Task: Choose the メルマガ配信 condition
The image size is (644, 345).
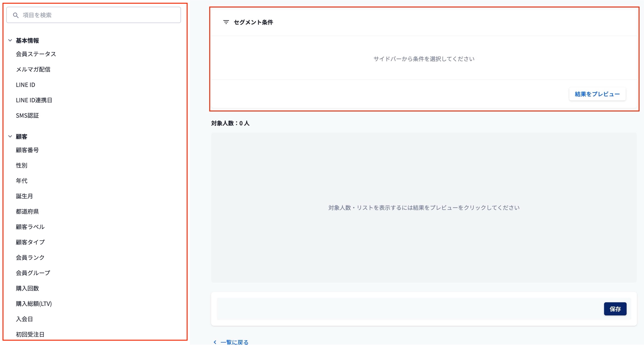Action: coord(33,70)
